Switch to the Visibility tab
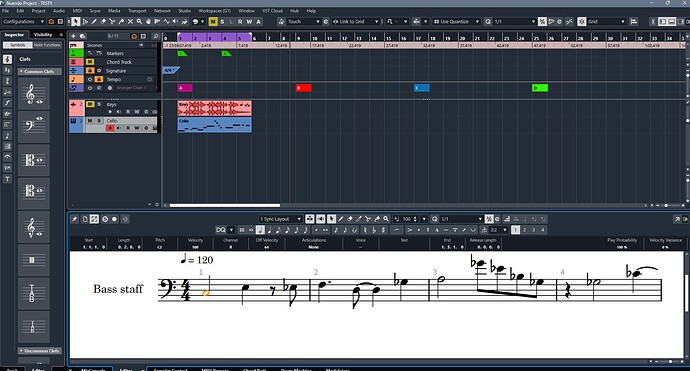Screen dimensions: 690x371 [43, 34]
